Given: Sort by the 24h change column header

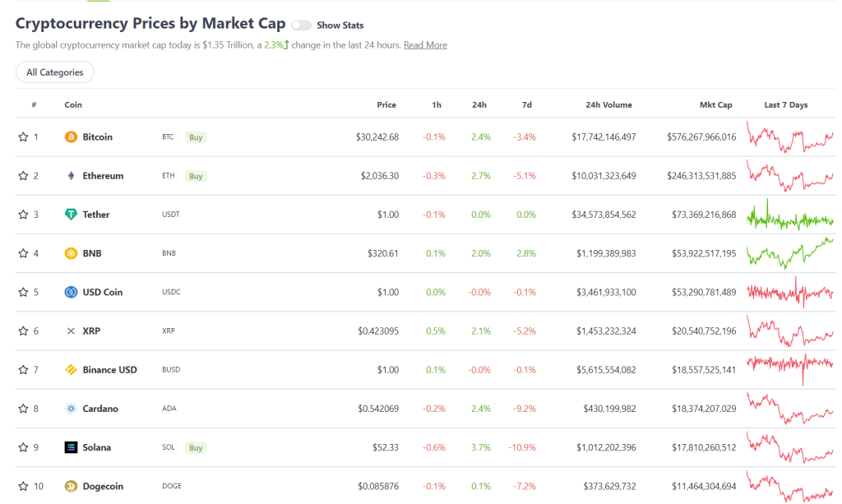Looking at the screenshot, I should click(x=479, y=104).
